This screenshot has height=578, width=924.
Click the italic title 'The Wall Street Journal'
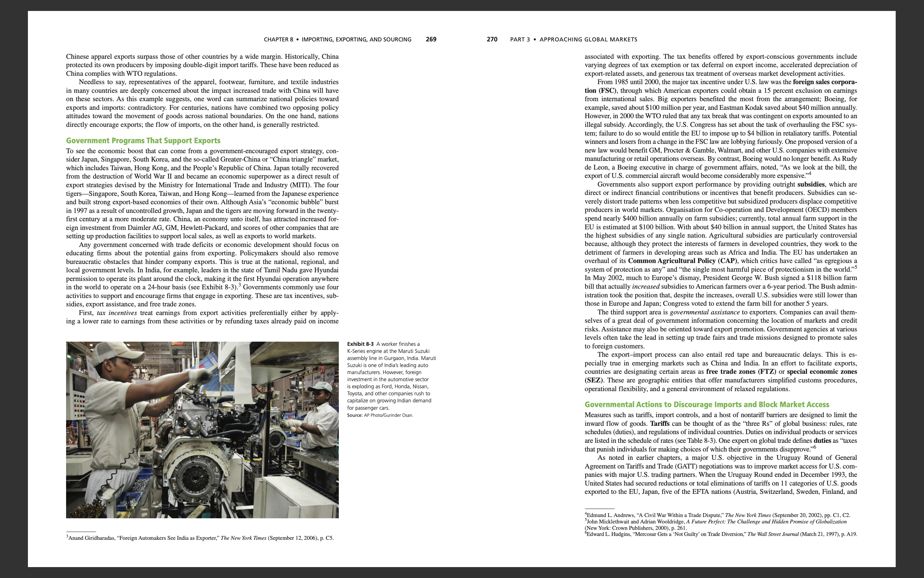(x=773, y=534)
